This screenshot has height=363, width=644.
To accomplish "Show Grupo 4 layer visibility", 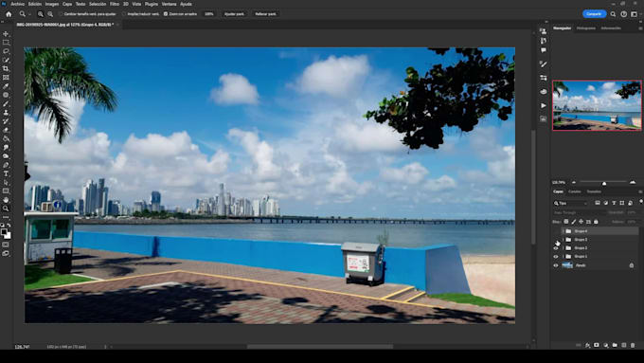I will click(x=556, y=231).
